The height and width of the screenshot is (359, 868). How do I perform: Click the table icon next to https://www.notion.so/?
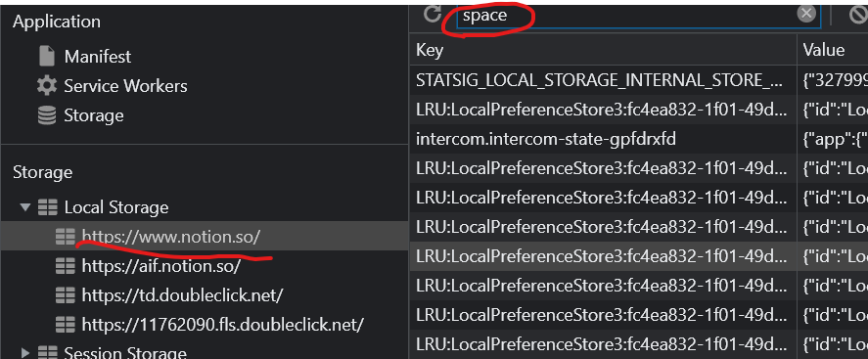pos(66,237)
